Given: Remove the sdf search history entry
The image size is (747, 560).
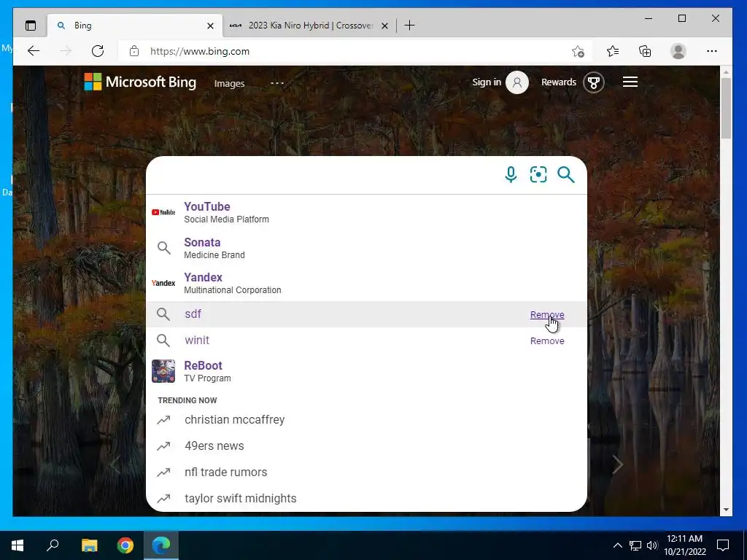Looking at the screenshot, I should (x=547, y=314).
